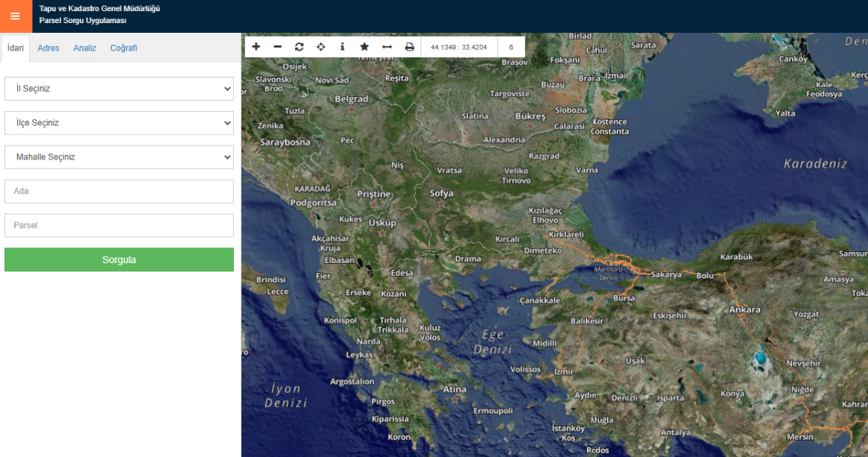Viewport: 868px width, 457px height.
Task: Open the Adres tab
Action: [x=48, y=48]
